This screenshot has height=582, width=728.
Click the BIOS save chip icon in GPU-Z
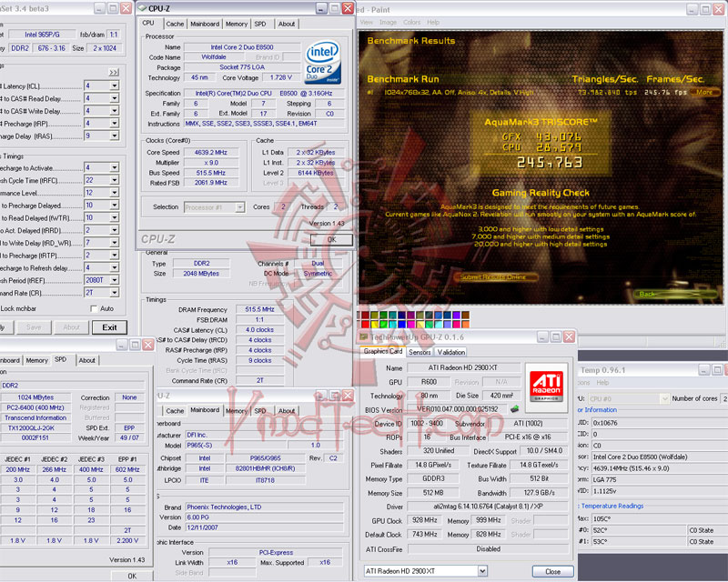(514, 409)
